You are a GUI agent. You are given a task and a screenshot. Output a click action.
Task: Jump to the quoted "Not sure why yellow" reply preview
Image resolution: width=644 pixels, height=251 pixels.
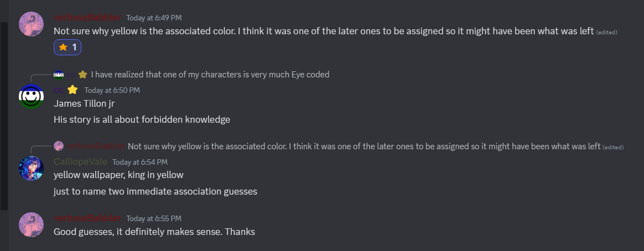coord(363,146)
